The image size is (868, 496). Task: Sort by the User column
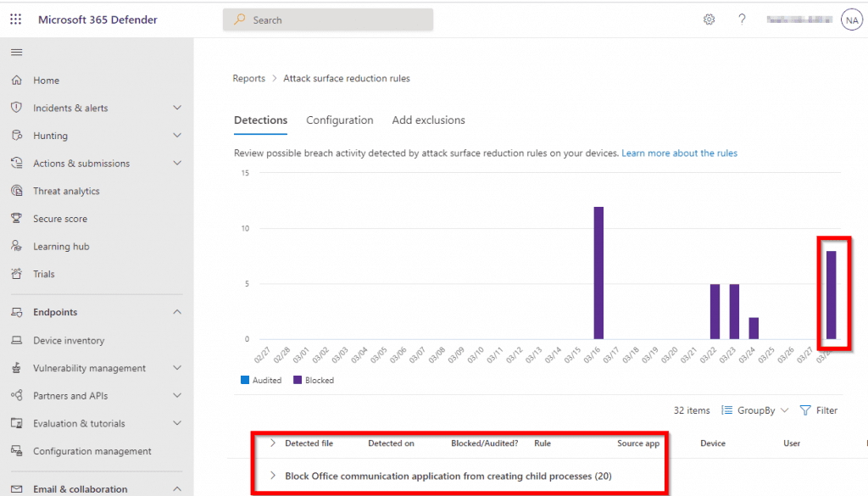pos(792,443)
